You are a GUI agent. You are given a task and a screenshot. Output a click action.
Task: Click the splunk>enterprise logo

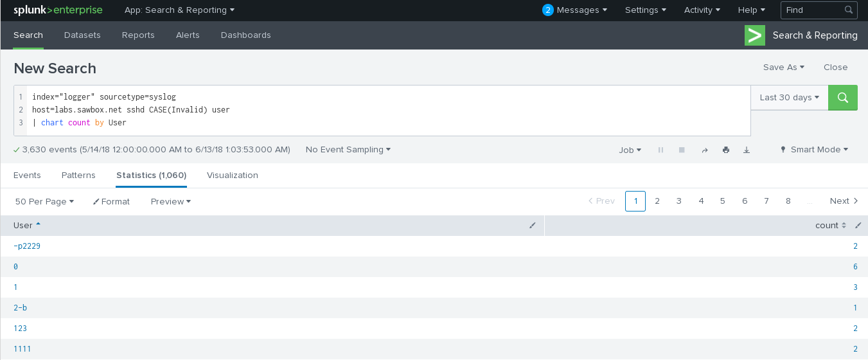[58, 10]
